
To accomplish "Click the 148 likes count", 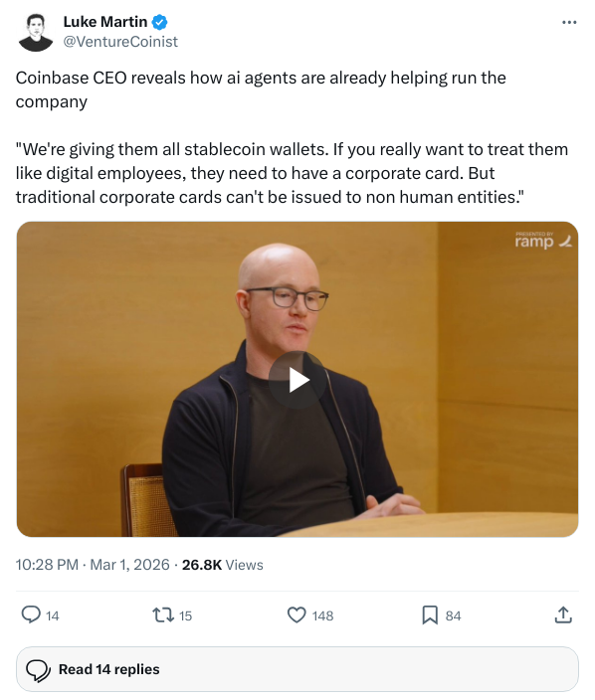I will [322, 616].
